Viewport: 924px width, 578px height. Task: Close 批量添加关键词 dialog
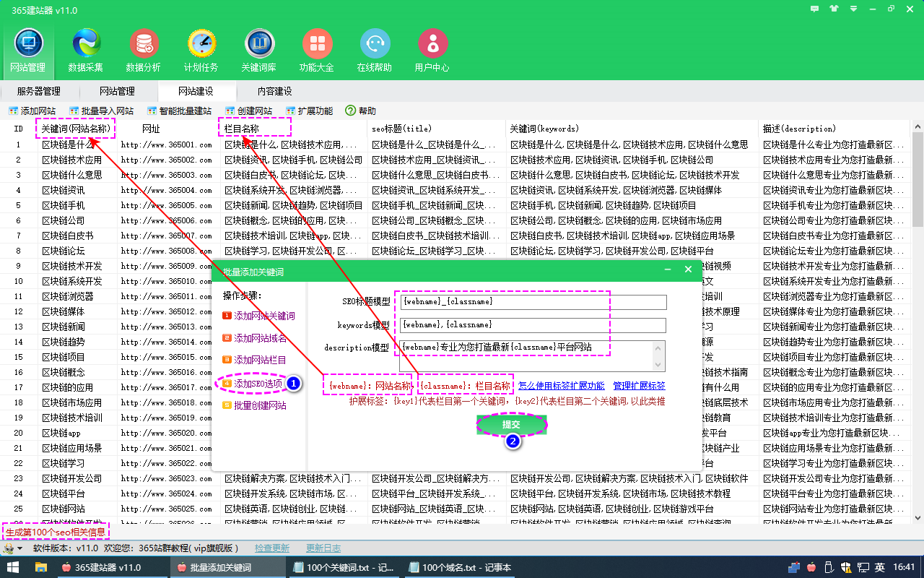(x=688, y=269)
